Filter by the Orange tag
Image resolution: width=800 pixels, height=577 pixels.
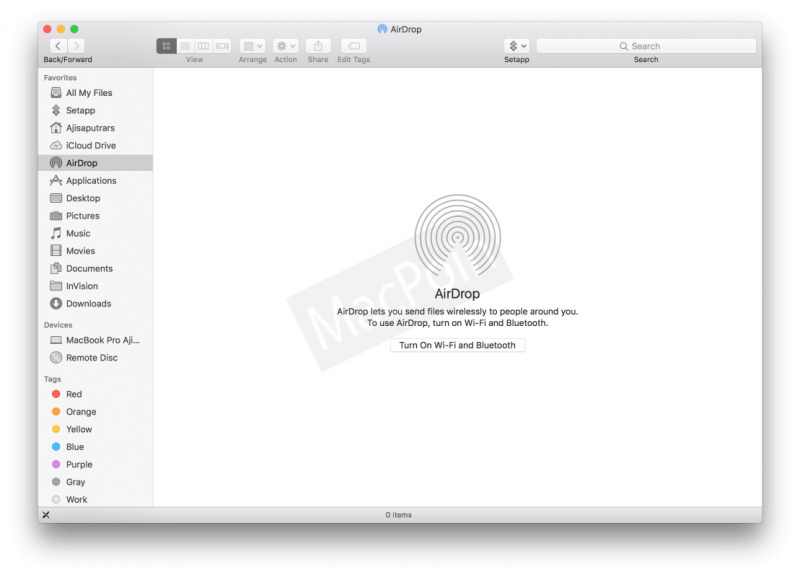(95, 412)
